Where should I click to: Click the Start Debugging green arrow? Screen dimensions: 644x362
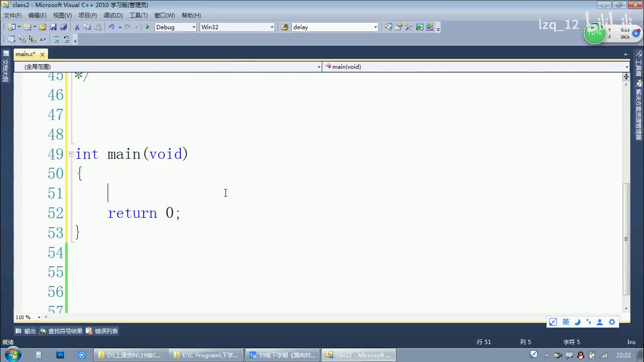pyautogui.click(x=148, y=27)
